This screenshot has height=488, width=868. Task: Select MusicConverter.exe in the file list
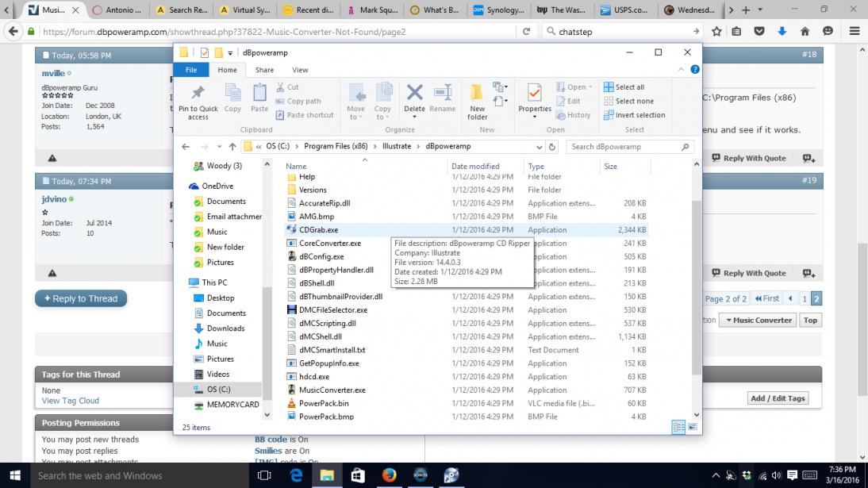click(332, 390)
